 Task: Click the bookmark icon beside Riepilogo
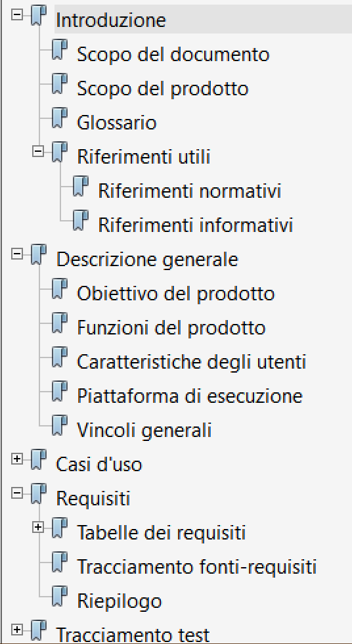(x=60, y=597)
